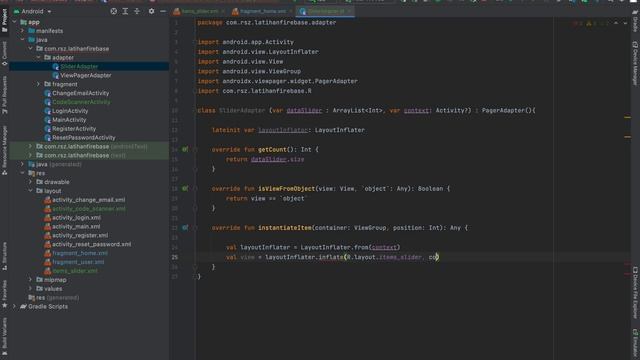Screen dimensions: 640x360
Task: Select CodeScannerActivity class file
Action: [x=81, y=102]
